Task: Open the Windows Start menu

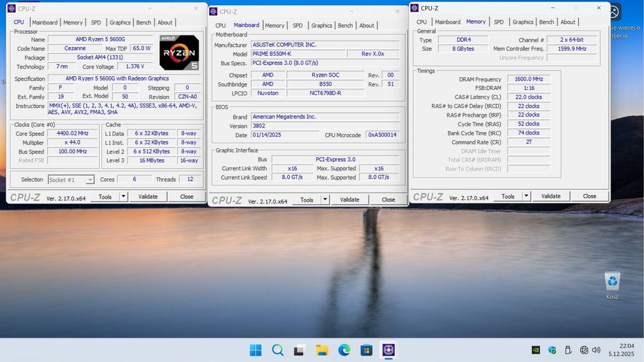Action: [256, 350]
